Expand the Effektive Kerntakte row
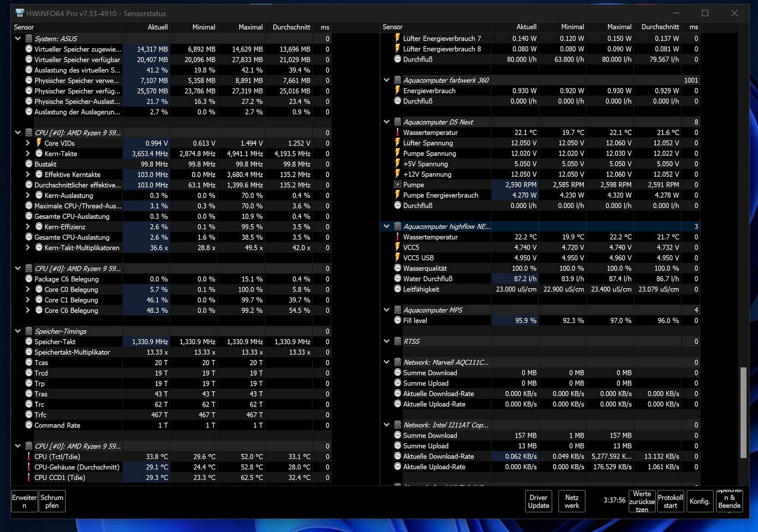Viewport: 758px width, 532px height. (x=27, y=174)
